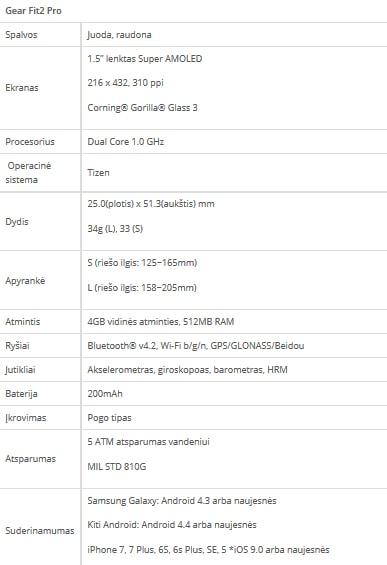The image size is (387, 565).
Task: Select the Suderinamumas row label
Action: [x=40, y=531]
